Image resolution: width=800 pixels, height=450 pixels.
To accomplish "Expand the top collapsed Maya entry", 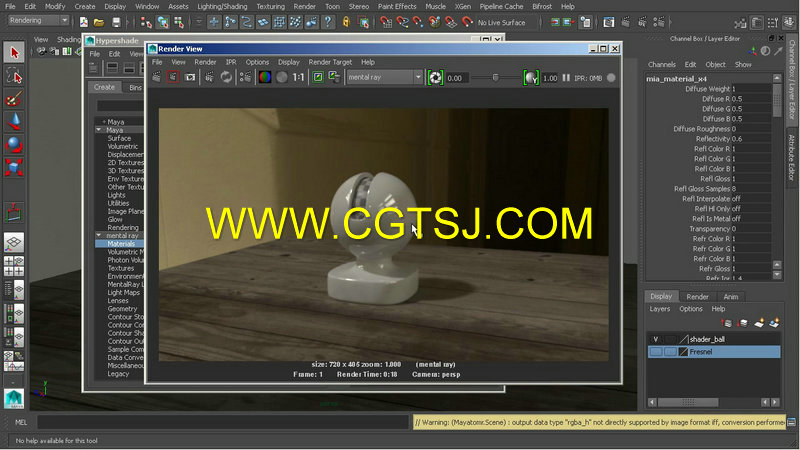I will click(x=104, y=122).
